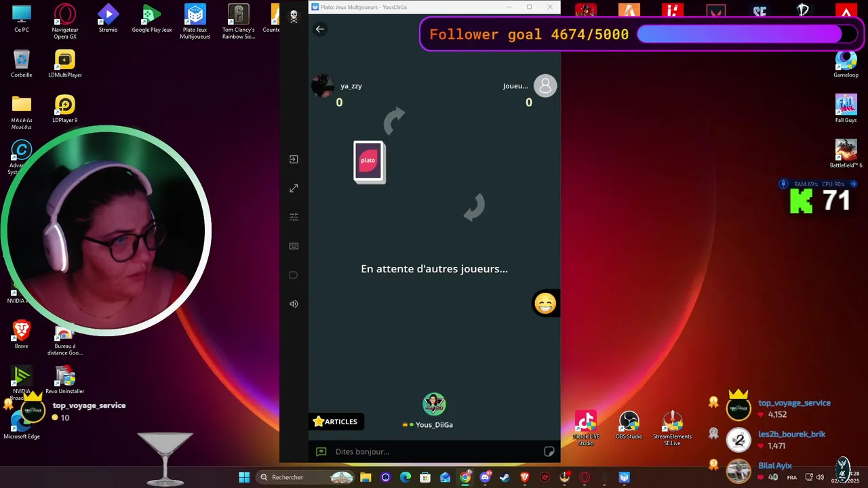Open LDPlayer 9 desktop shortcut
The width and height of the screenshot is (868, 488).
tap(65, 109)
